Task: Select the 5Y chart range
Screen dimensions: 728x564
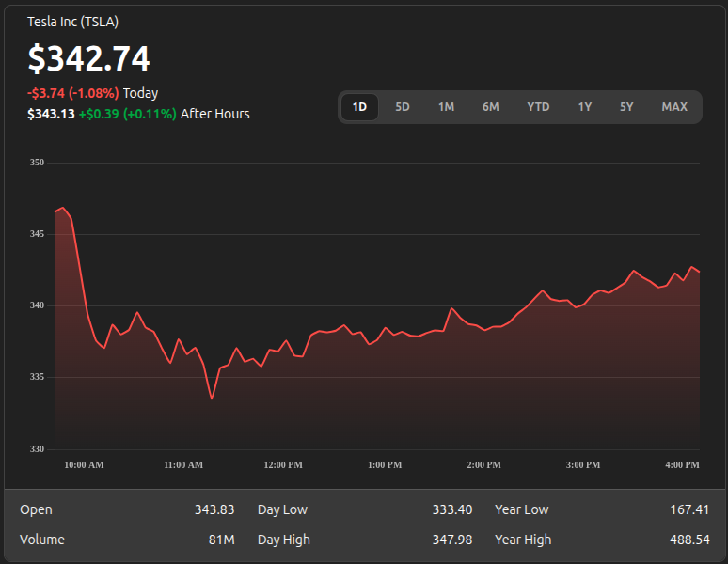Action: pyautogui.click(x=626, y=107)
